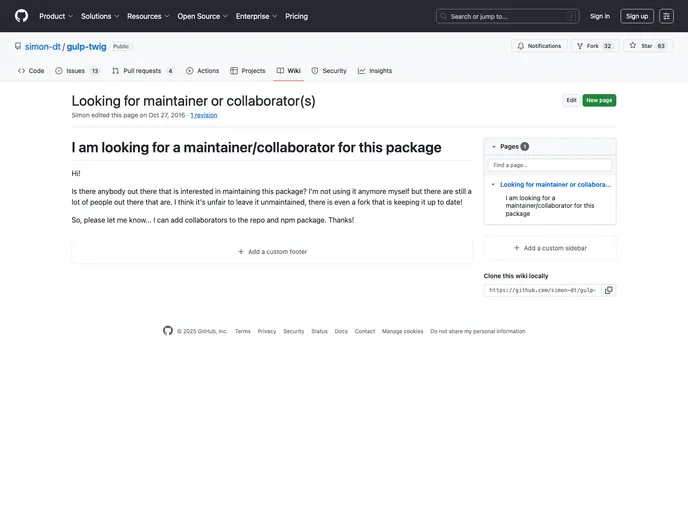Collapse the Pages section toggle
Screen dimensions: 688x512
[493, 146]
